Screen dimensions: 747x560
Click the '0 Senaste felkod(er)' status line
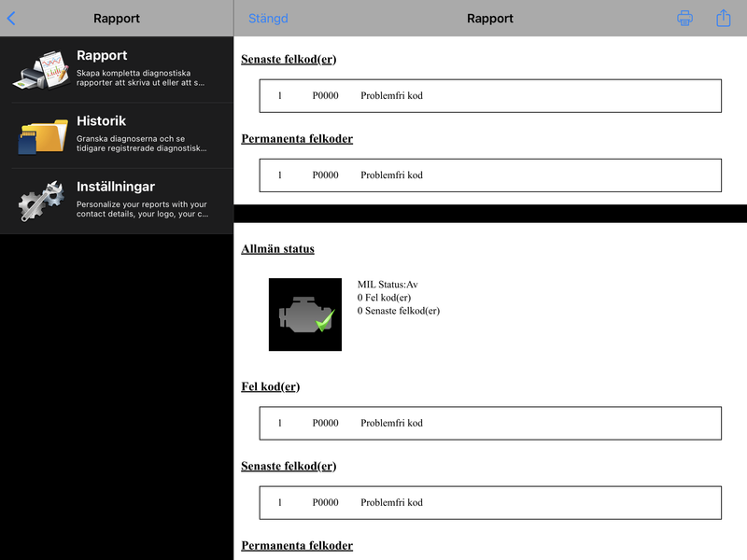[x=399, y=311]
